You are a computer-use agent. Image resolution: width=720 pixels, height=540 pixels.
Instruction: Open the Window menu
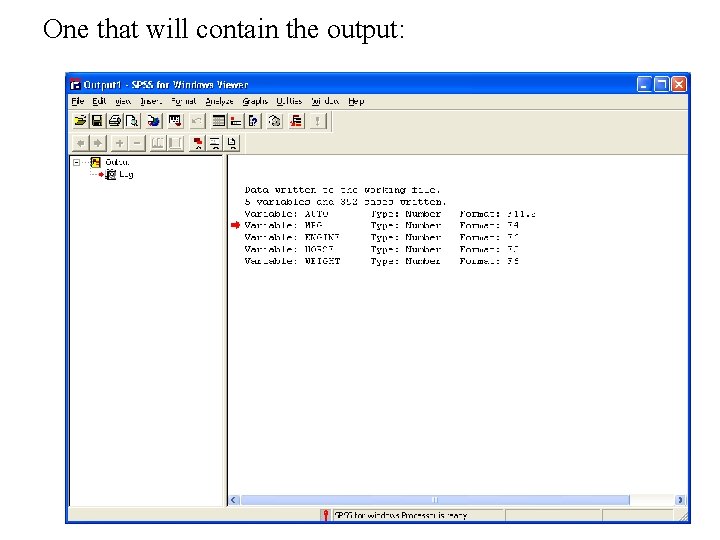(325, 101)
